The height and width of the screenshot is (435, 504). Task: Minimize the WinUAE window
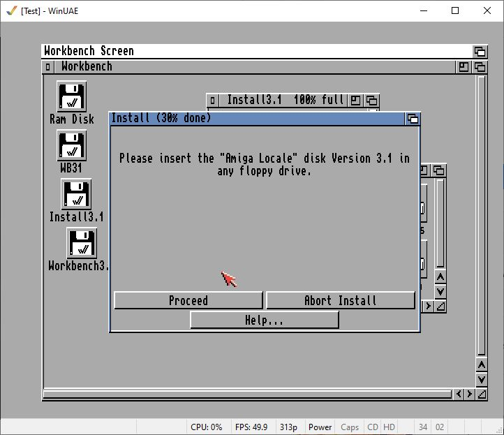coord(424,10)
